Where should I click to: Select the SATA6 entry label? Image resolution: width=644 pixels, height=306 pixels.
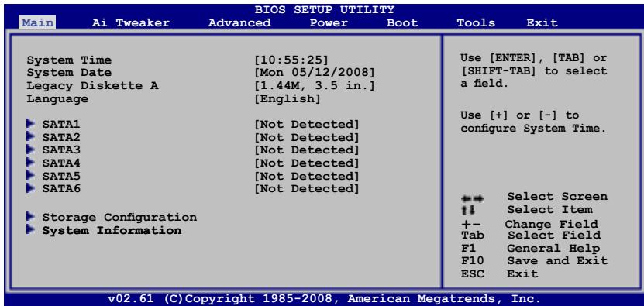point(61,189)
